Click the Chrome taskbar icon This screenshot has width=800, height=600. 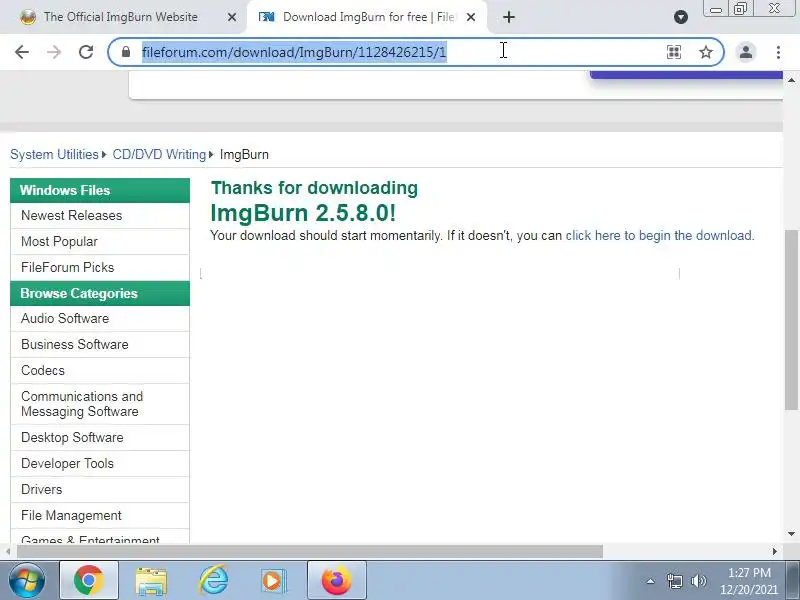click(x=89, y=581)
